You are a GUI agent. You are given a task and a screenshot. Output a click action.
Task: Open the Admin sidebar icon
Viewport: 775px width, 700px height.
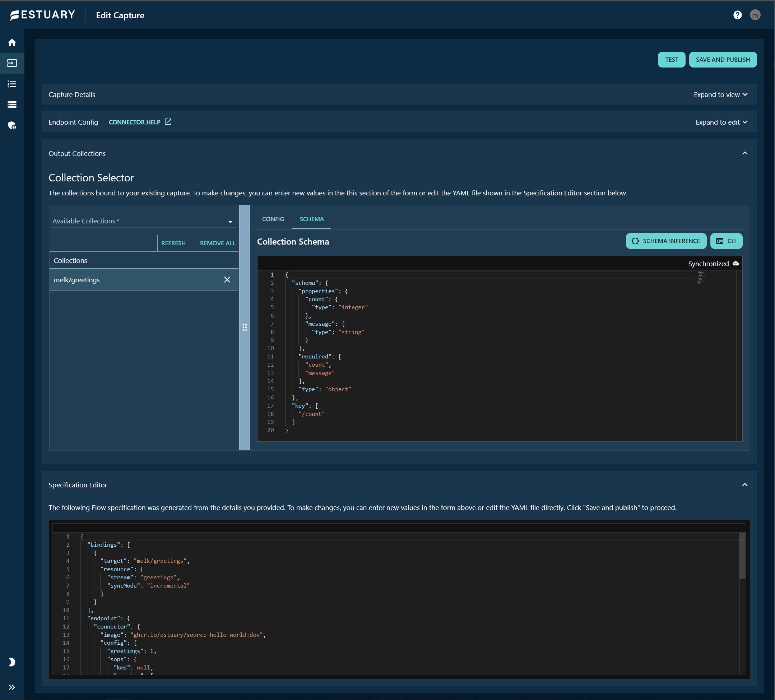[x=12, y=125]
